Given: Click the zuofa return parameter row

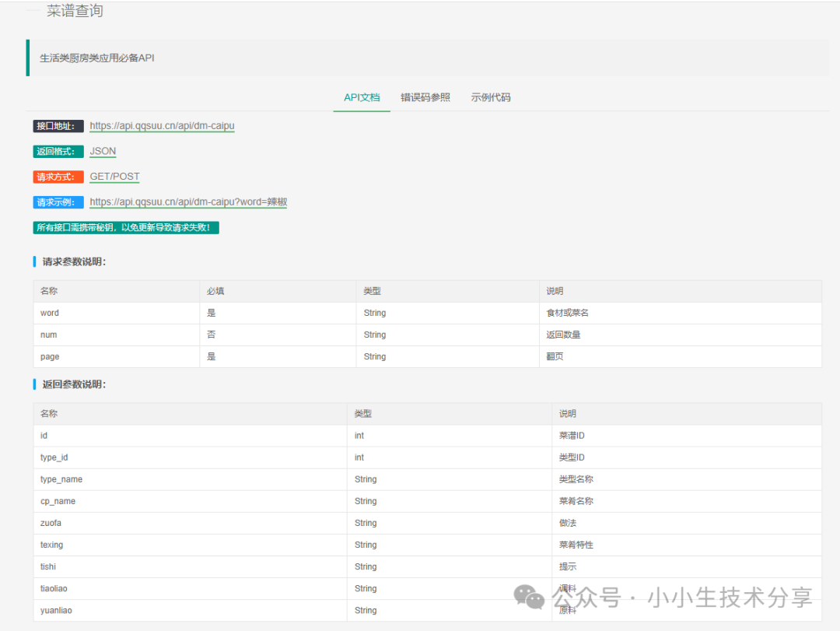Looking at the screenshot, I should 427,524.
